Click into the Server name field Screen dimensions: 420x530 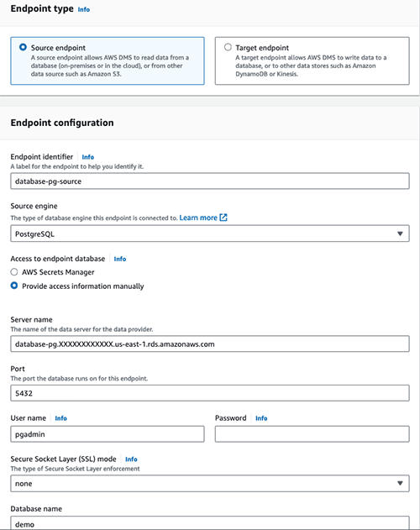pyautogui.click(x=210, y=344)
